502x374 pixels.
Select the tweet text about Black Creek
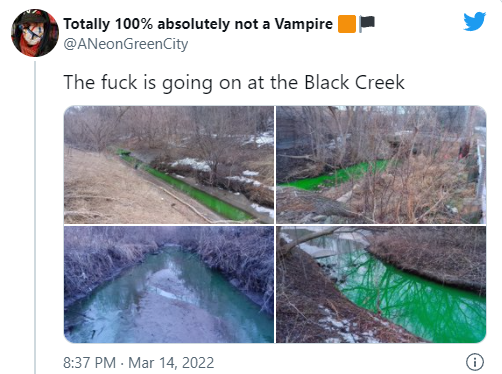pyautogui.click(x=234, y=82)
